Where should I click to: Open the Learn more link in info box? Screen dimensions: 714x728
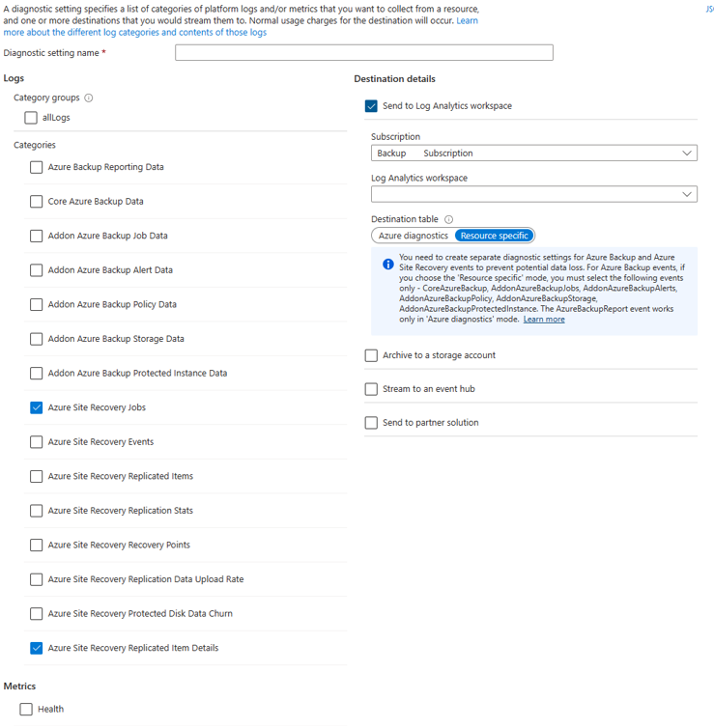(x=544, y=320)
